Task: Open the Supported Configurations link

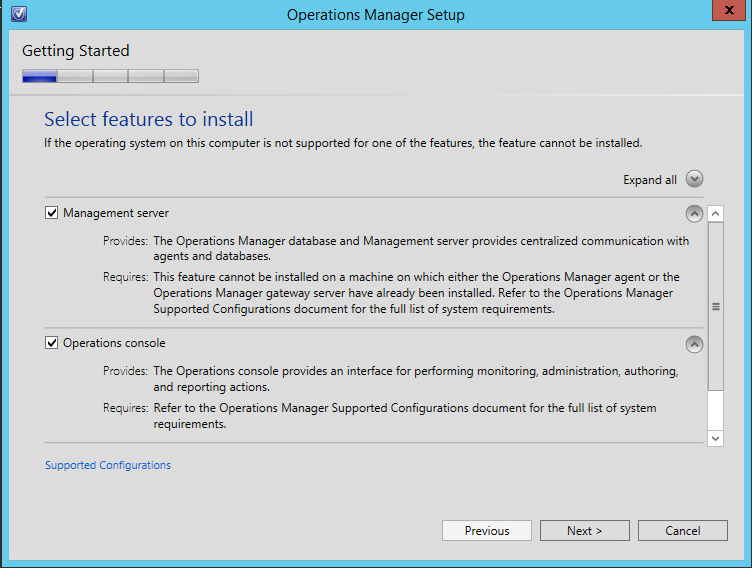Action: (x=108, y=465)
